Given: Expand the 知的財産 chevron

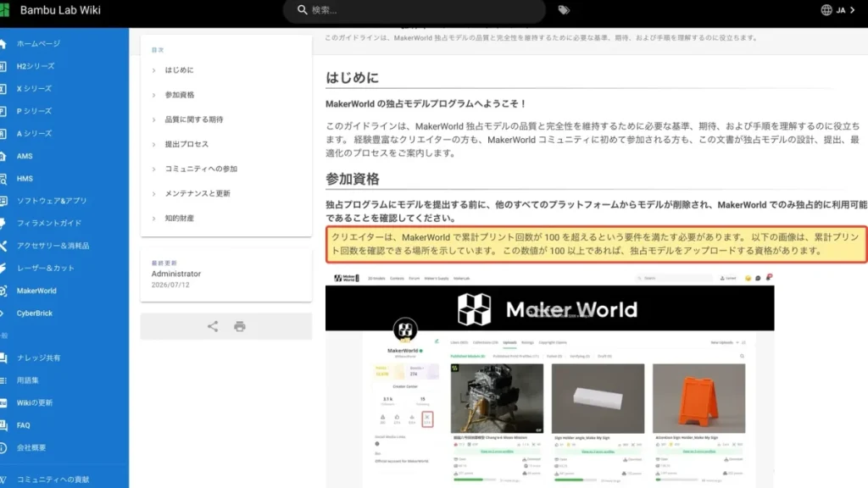Looking at the screenshot, I should 154,219.
